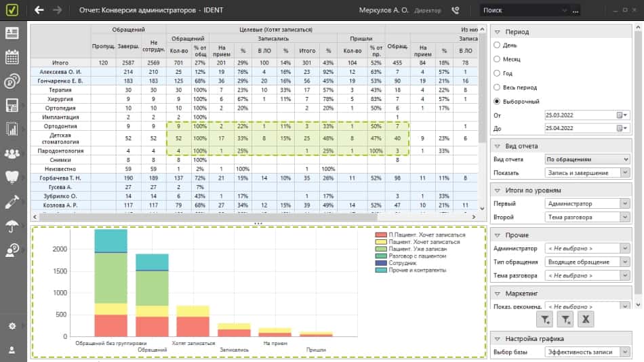The image size is (644, 362).
Task: Open the calendar schedule in sidebar
Action: pyautogui.click(x=12, y=57)
